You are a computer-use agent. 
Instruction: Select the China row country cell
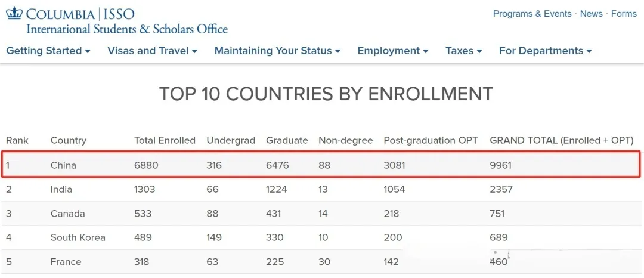pos(63,165)
